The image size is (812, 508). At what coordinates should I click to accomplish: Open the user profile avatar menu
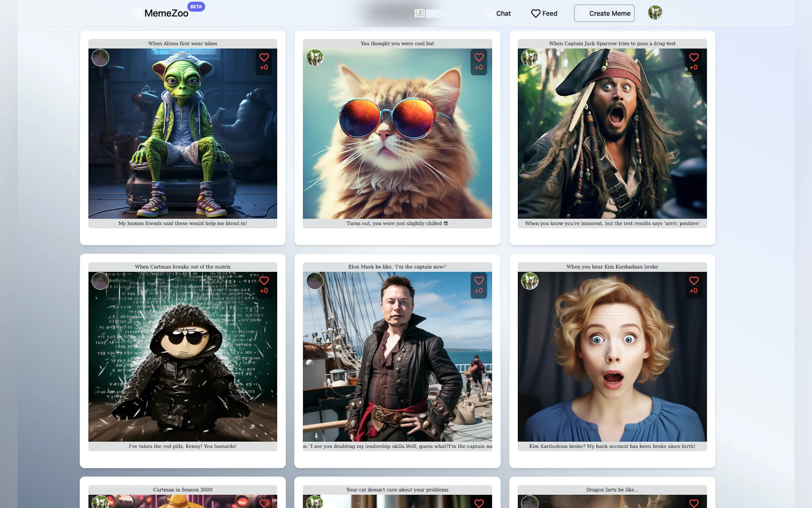655,13
